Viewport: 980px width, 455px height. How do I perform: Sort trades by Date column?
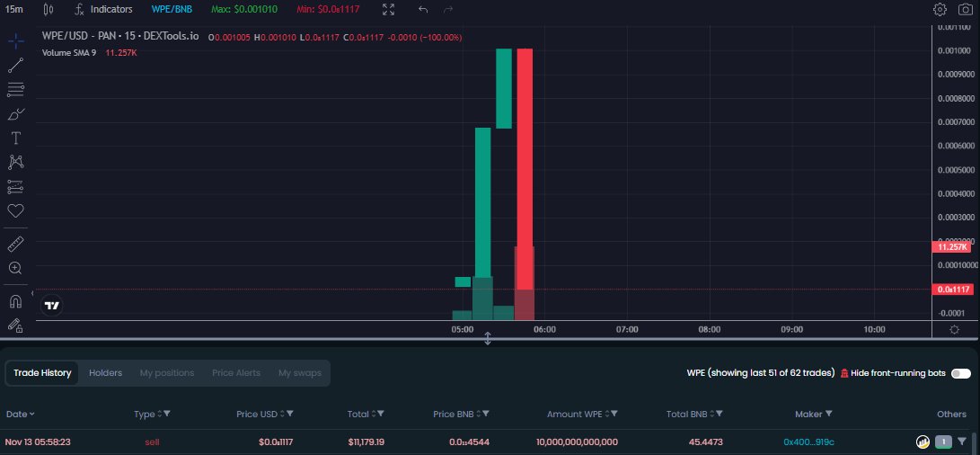click(20, 415)
